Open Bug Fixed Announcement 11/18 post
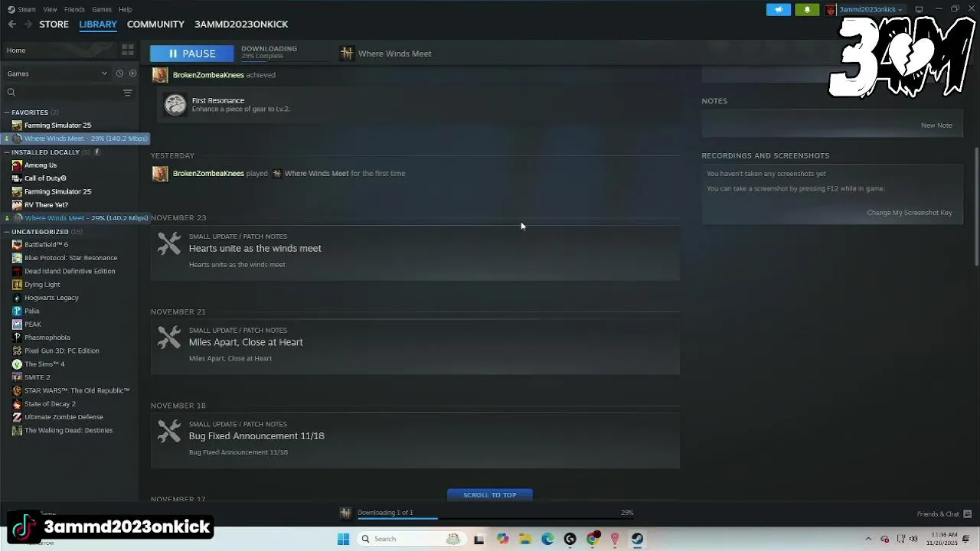Screen dimensions: 980x551 pos(415,442)
